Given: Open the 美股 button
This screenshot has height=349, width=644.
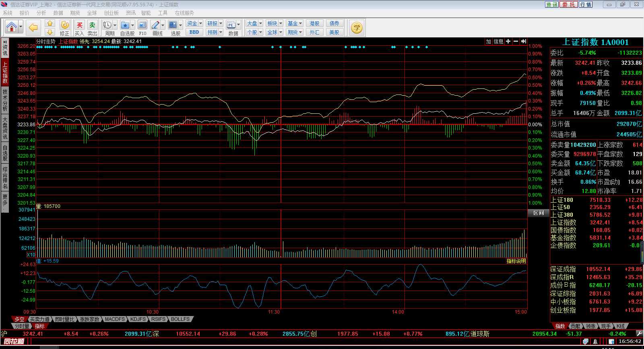Looking at the screenshot, I should point(334,32).
